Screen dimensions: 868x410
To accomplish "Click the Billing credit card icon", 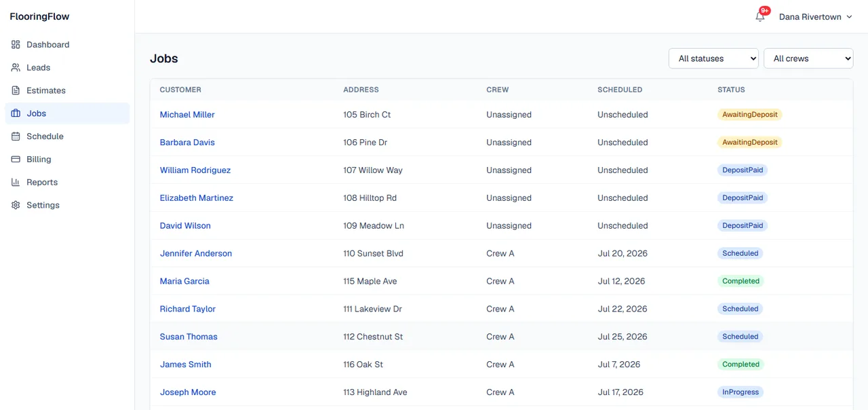I will 16,160.
